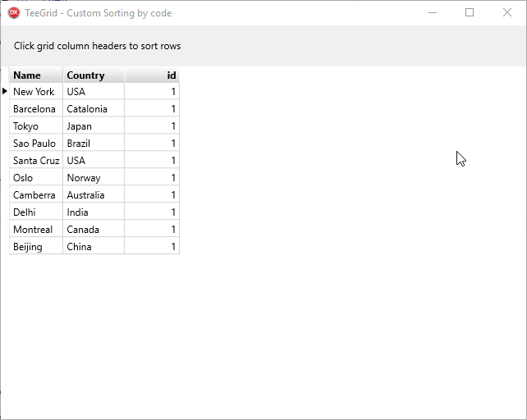527x420 pixels.
Task: Minimize the TeeGrid window
Action: (433, 13)
